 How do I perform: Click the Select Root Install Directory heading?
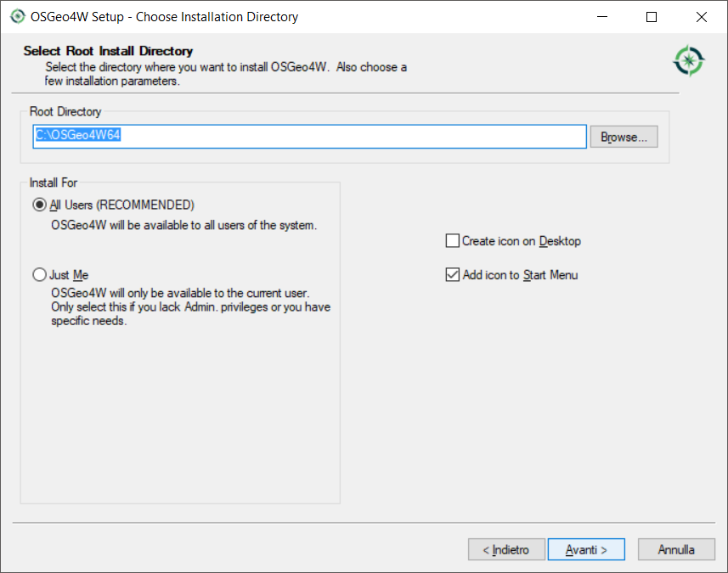click(108, 51)
